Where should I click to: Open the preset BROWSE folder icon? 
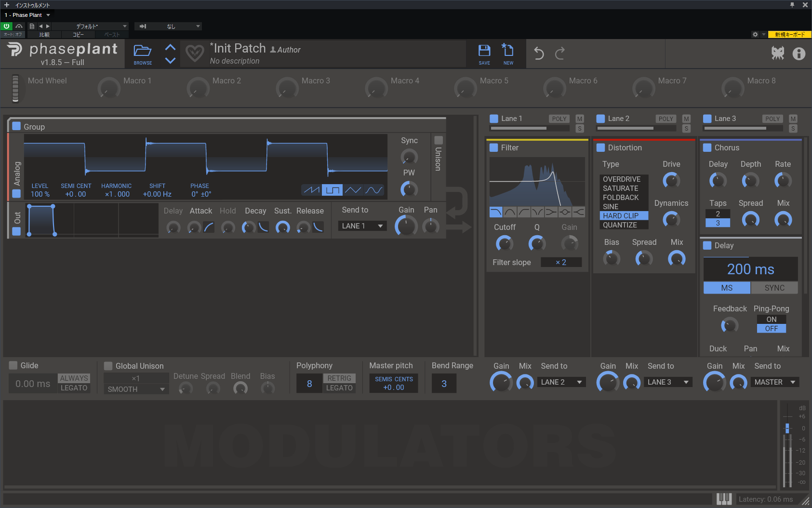(143, 51)
